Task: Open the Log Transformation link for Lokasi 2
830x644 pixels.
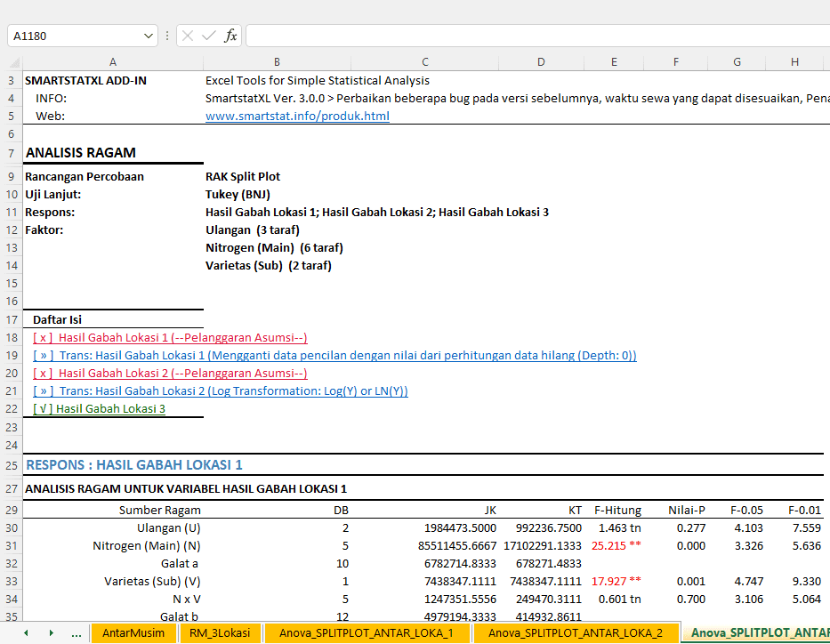Action: click(214, 390)
